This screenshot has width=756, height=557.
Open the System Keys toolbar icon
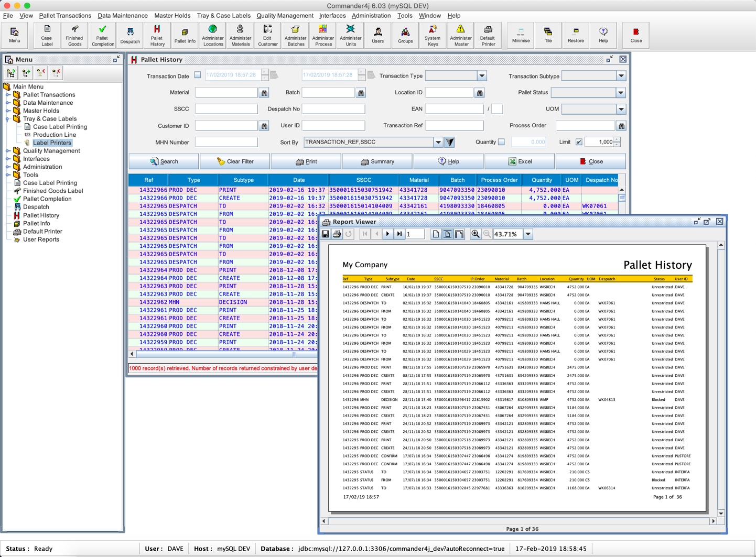coord(433,35)
